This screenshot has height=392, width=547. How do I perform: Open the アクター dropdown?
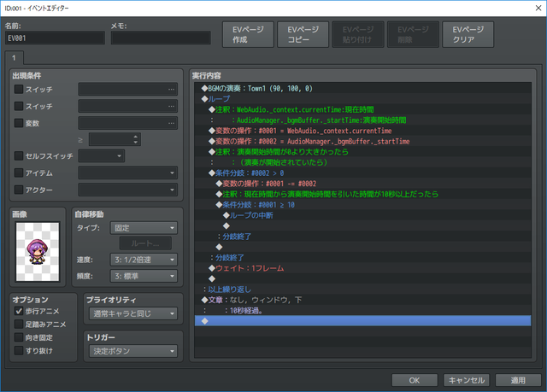click(x=127, y=190)
